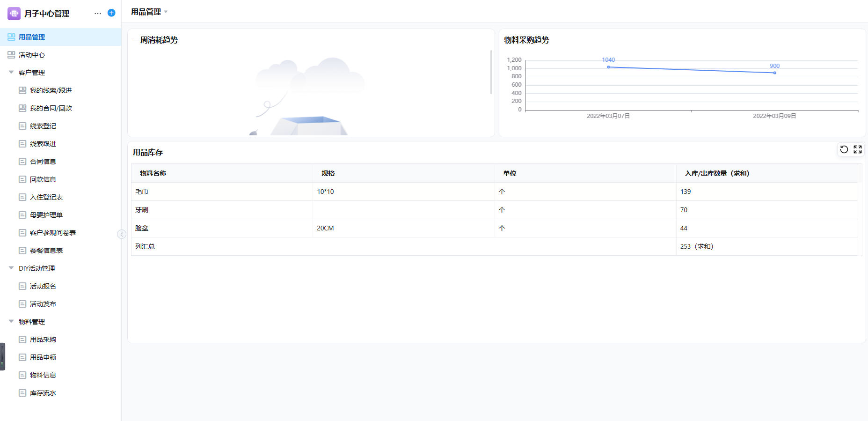This screenshot has height=421, width=868.
Task: Open the 入住登记表 form
Action: 46,197
